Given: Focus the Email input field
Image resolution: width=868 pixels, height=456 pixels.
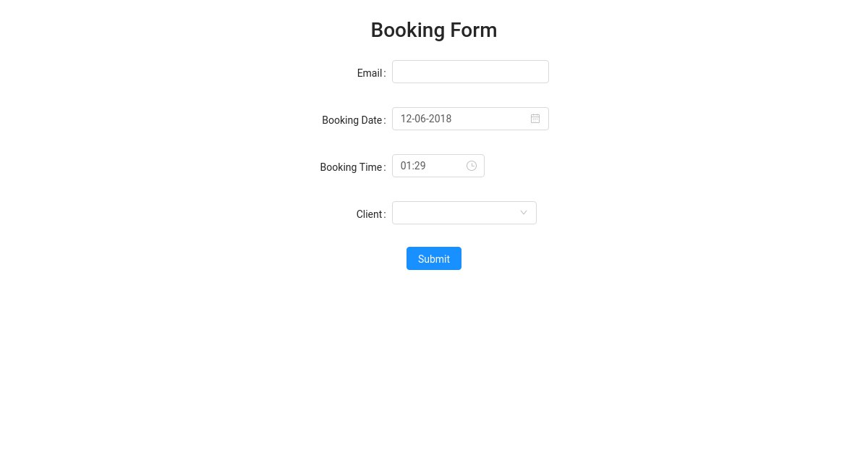Looking at the screenshot, I should [x=470, y=72].
